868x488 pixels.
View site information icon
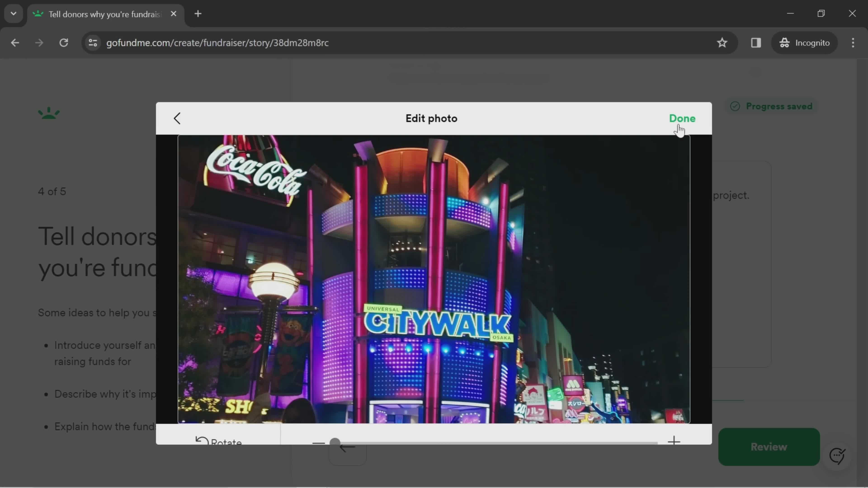coord(93,43)
